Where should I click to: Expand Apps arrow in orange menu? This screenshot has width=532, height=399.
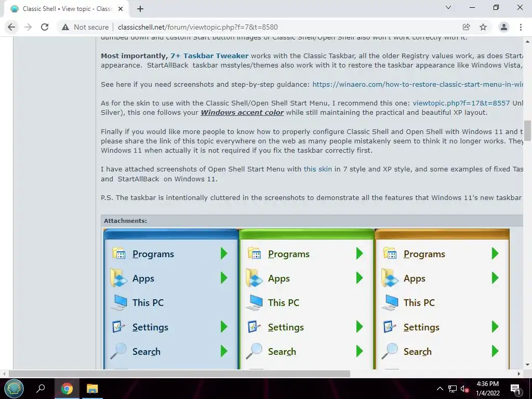(x=495, y=278)
